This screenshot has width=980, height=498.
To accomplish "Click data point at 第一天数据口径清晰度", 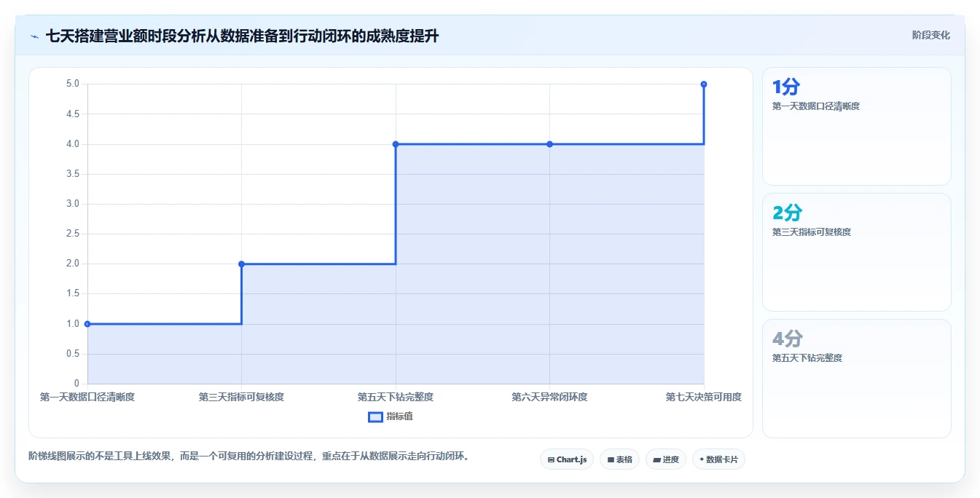I will coord(87,324).
